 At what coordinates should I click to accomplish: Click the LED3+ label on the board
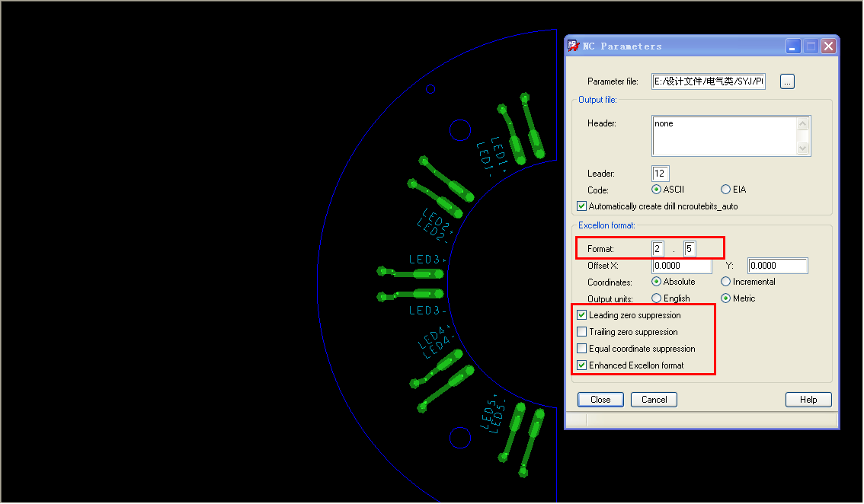coord(427,260)
